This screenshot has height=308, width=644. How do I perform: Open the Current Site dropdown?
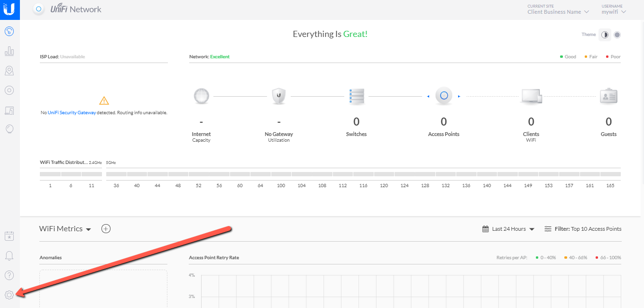[558, 12]
